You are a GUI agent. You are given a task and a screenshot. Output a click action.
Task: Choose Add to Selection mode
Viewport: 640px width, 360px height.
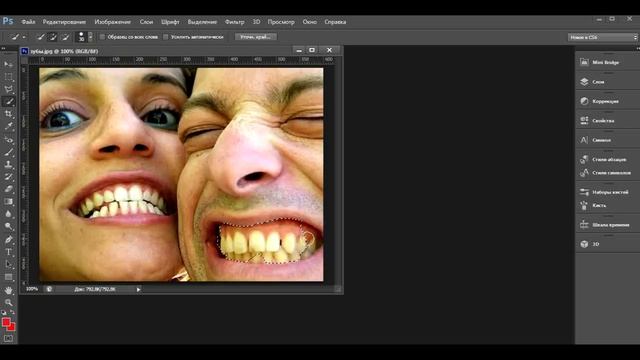[53, 37]
